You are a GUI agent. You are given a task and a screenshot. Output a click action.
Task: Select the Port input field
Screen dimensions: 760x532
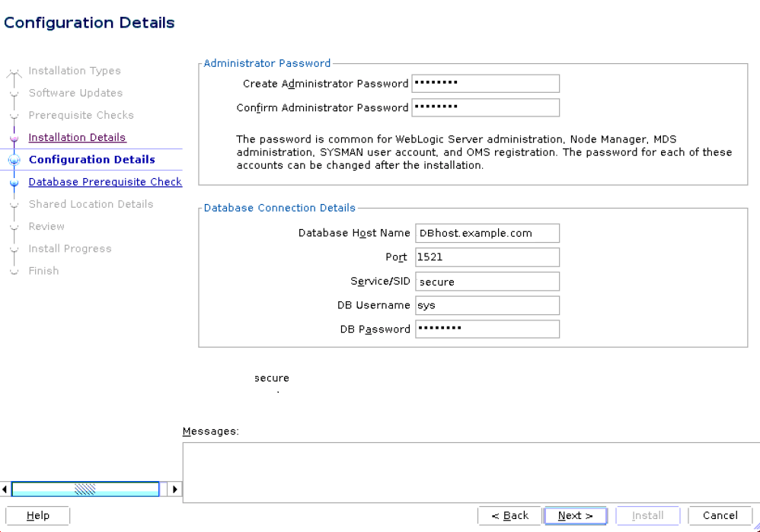click(x=487, y=257)
